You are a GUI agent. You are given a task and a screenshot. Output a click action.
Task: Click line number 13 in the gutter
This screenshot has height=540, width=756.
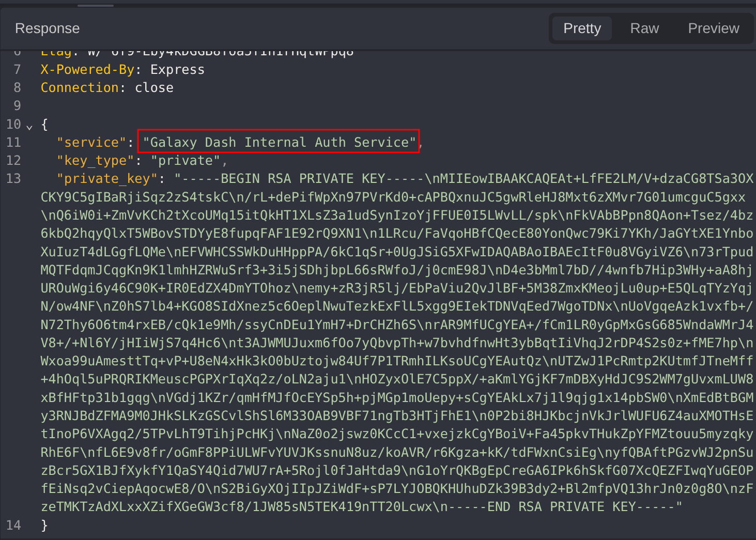14,179
